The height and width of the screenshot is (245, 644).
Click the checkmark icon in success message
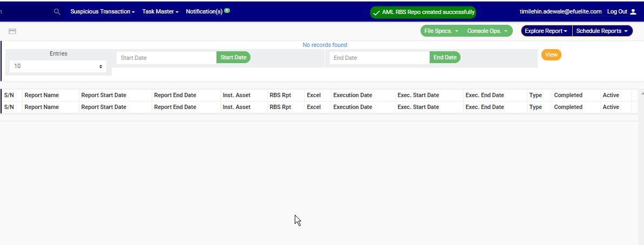[377, 12]
